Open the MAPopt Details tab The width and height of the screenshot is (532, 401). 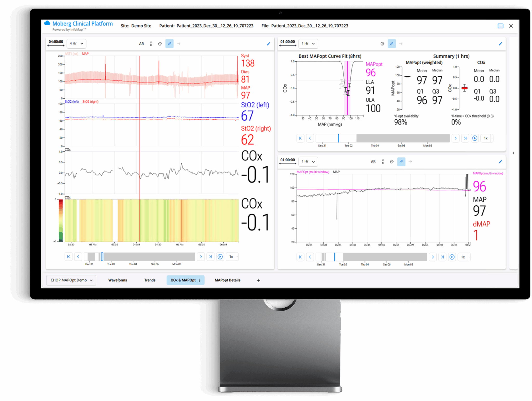click(227, 280)
